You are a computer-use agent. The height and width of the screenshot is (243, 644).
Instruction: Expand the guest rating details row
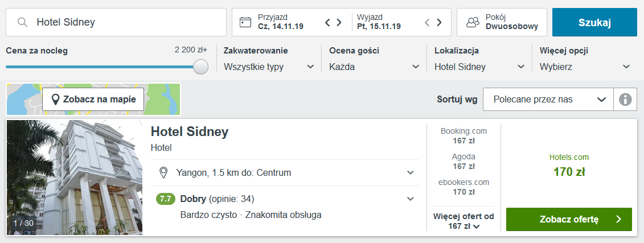pyautogui.click(x=410, y=199)
